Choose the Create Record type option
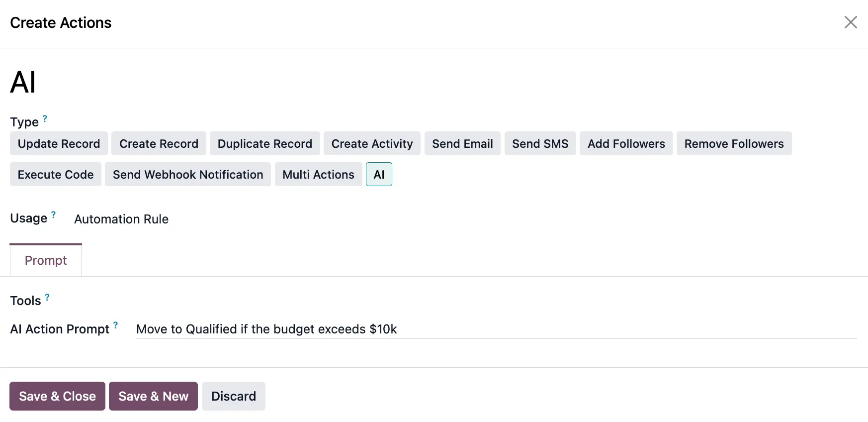 (159, 144)
